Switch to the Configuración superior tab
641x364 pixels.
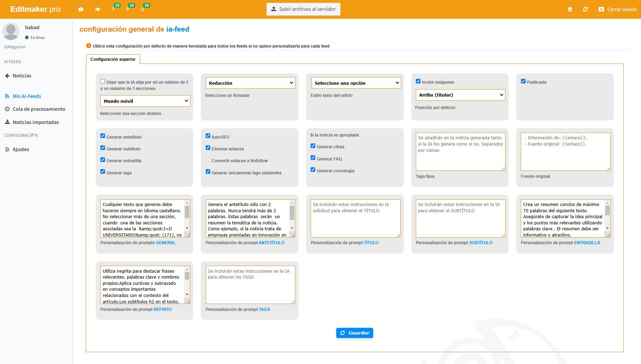[113, 59]
